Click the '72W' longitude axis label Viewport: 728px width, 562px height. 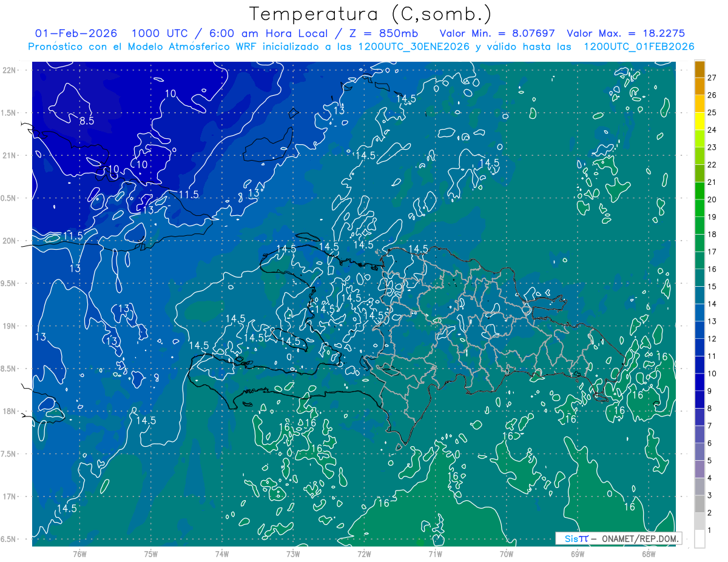(x=365, y=554)
